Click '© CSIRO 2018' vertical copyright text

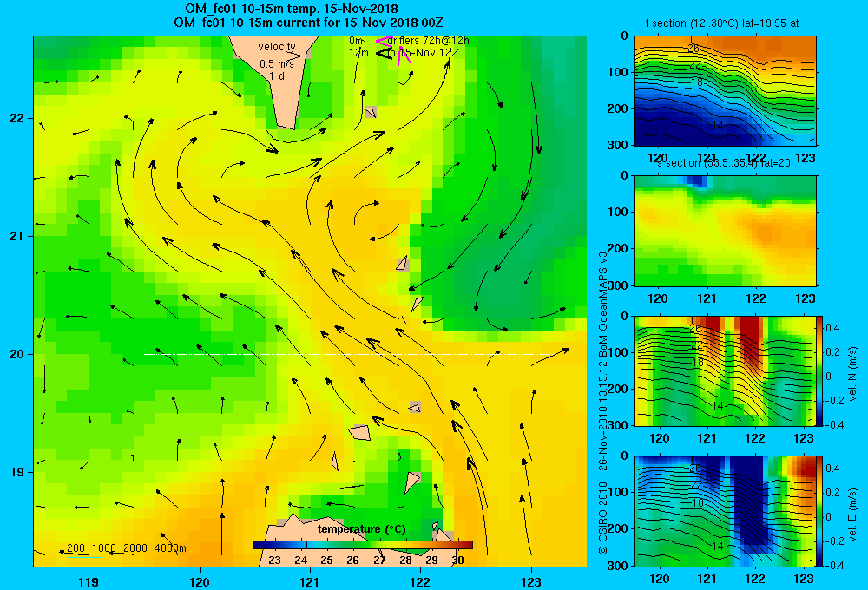603,518
